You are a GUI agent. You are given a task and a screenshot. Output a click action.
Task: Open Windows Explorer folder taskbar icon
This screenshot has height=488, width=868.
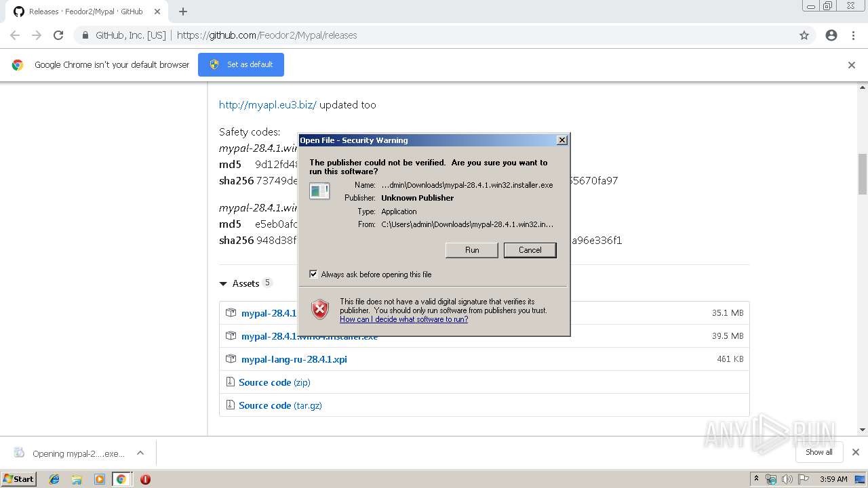pos(77,479)
